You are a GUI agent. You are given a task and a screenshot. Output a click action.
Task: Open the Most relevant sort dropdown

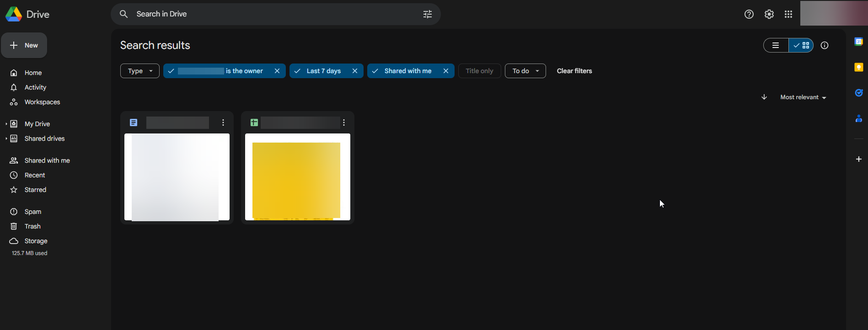[803, 97]
